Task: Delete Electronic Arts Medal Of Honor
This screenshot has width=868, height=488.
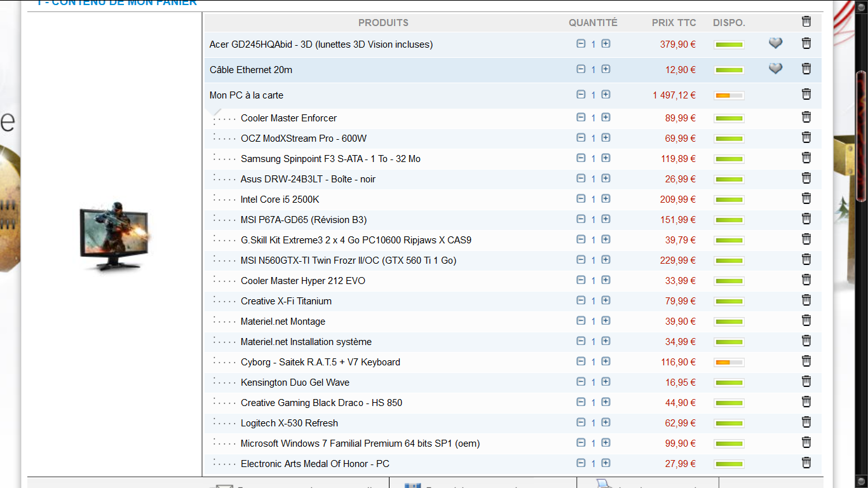Action: tap(806, 463)
